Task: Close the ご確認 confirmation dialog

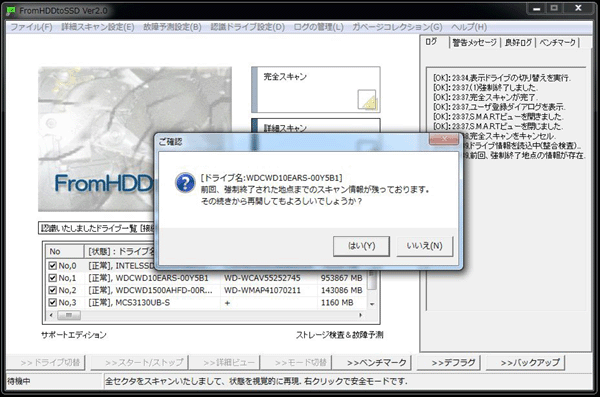Action: [x=444, y=139]
